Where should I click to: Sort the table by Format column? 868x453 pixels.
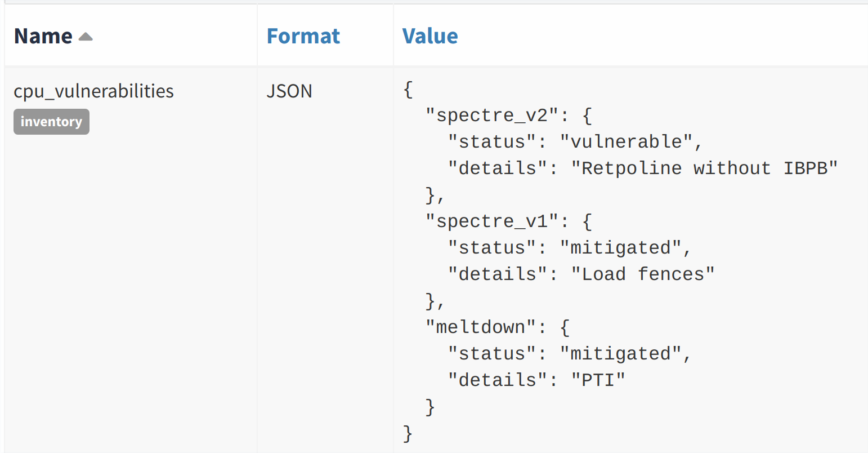(303, 36)
